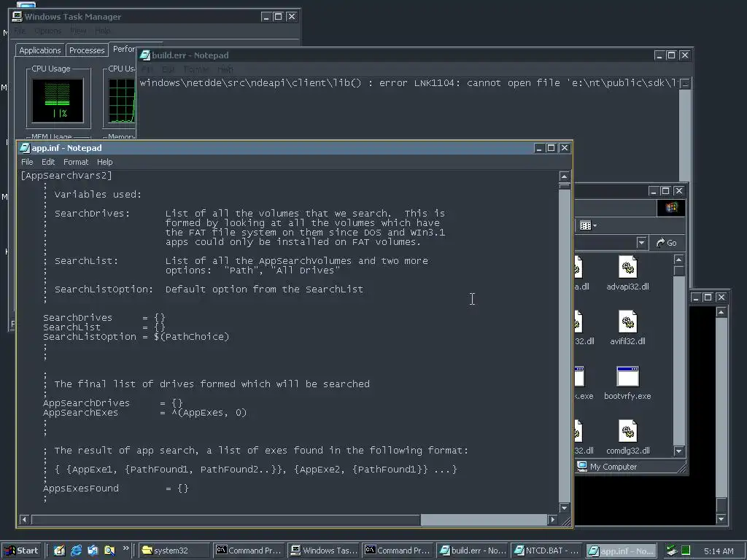
Task: Click the Explorer file list scroll up arrow
Action: tap(679, 260)
